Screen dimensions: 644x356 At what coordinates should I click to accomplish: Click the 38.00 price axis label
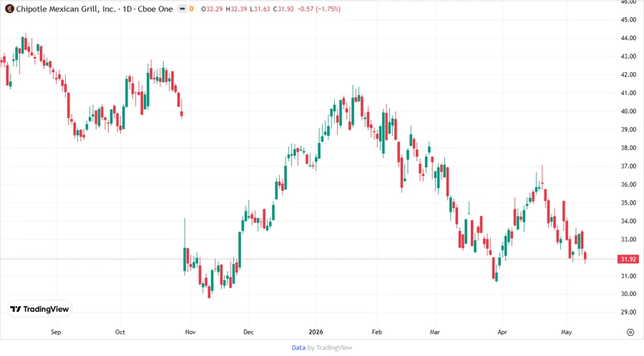628,148
